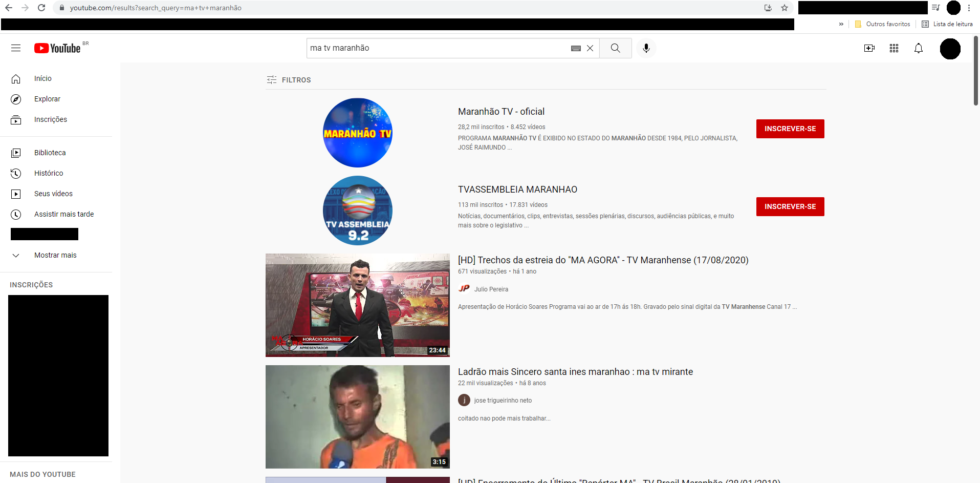Open the FILTROS search filters
This screenshot has width=980, height=483.
click(x=289, y=80)
